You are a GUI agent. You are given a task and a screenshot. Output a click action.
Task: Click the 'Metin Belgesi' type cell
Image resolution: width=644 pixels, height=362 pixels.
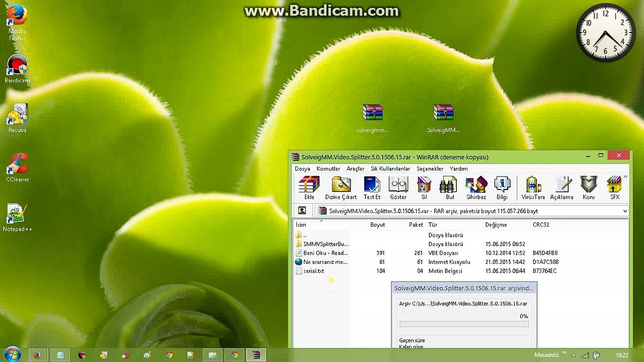coord(446,271)
